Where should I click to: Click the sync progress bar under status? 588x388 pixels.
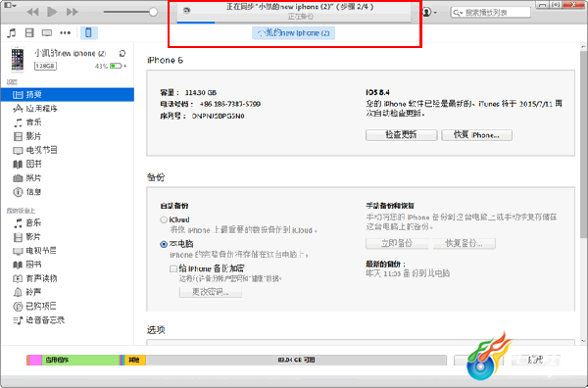(294, 23)
